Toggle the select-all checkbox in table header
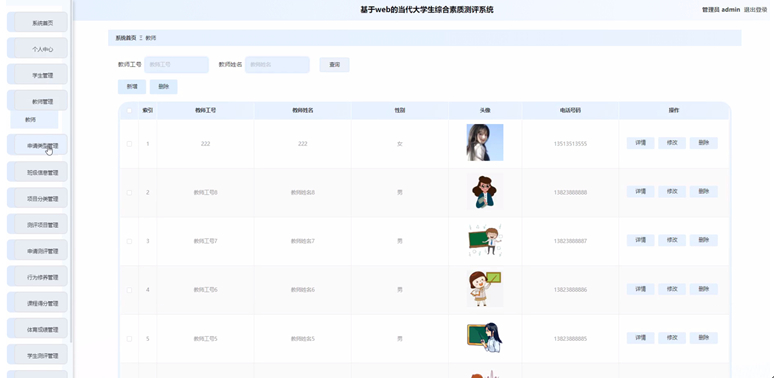Viewport: 775px width, 378px height. coord(129,110)
